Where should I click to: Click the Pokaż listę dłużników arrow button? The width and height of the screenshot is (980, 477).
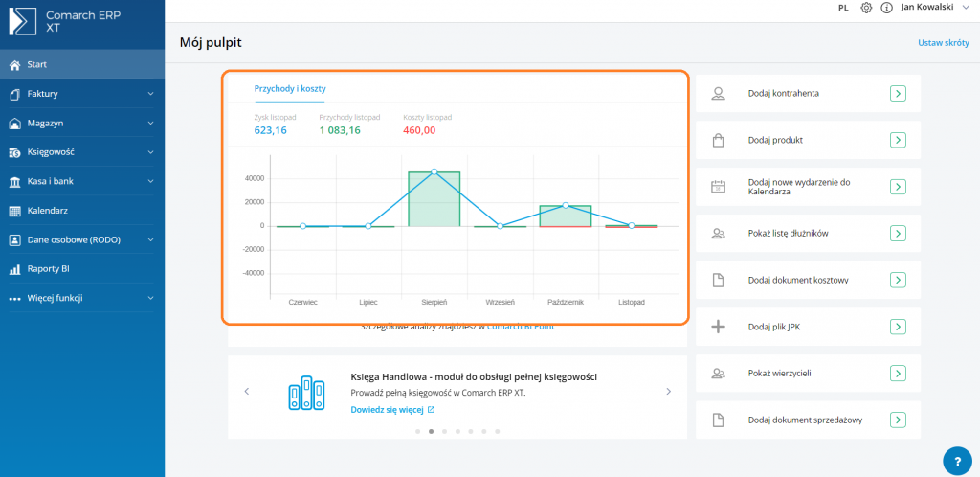click(898, 234)
